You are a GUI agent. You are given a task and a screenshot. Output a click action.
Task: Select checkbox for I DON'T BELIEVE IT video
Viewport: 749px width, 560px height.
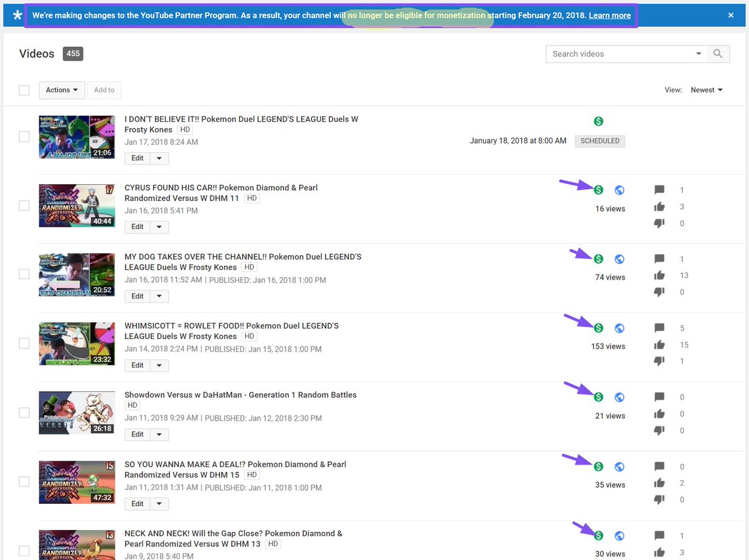coord(24,137)
